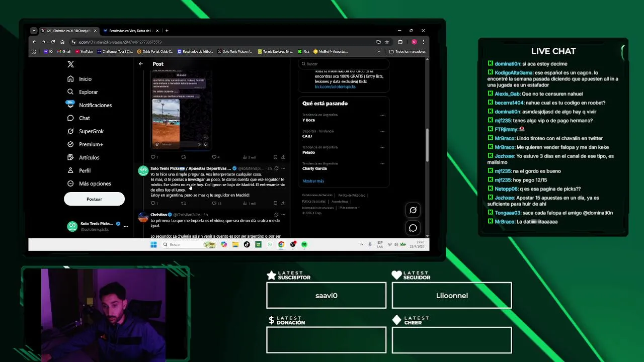Image resolution: width=644 pixels, height=362 pixels.
Task: Open SuperGrok in the X sidebar
Action: click(x=86, y=131)
